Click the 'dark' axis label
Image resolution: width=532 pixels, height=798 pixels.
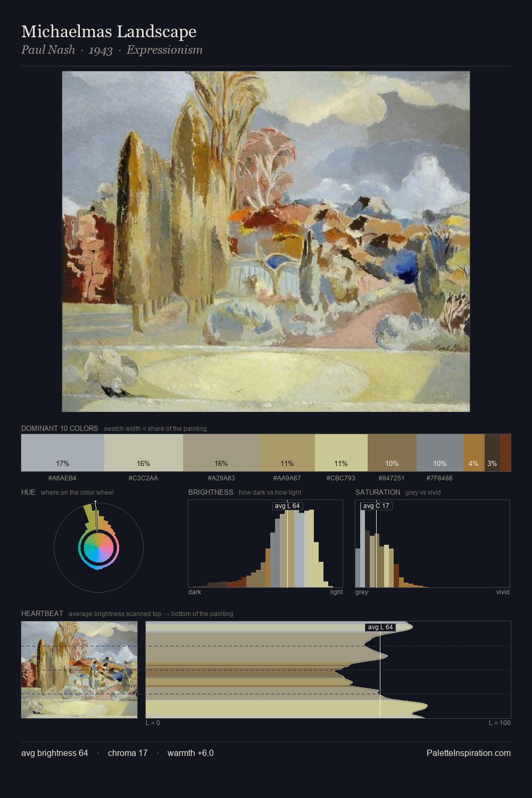tap(195, 592)
